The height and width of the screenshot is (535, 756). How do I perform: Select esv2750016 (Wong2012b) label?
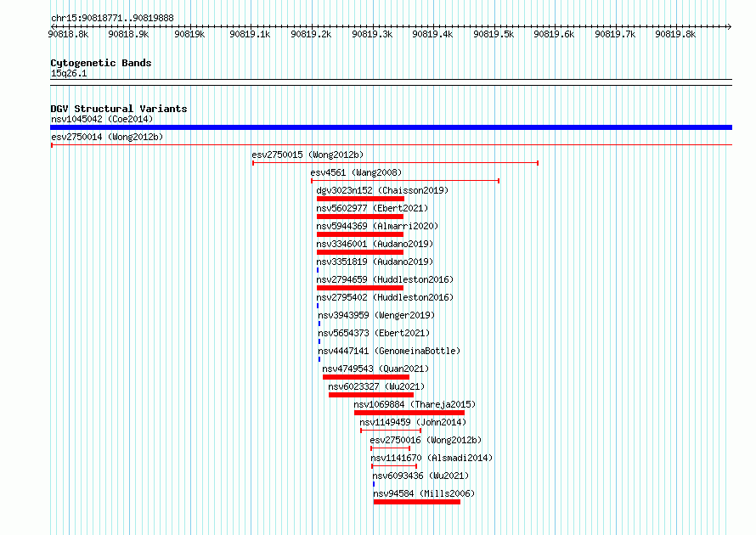(426, 440)
